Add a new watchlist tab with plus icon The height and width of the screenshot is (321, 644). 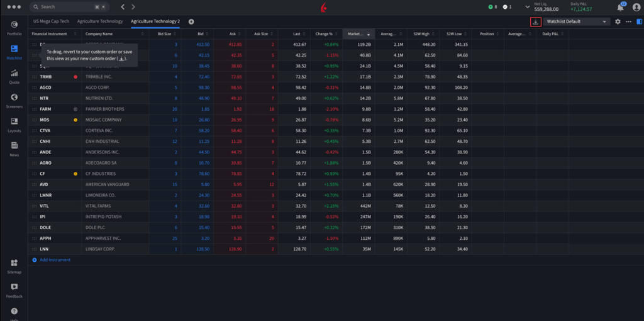coord(191,21)
